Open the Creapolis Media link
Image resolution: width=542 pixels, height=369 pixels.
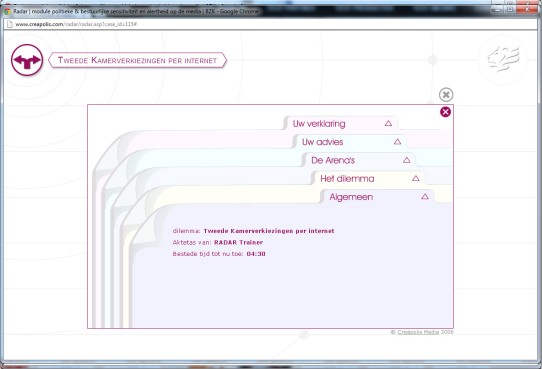(418, 332)
